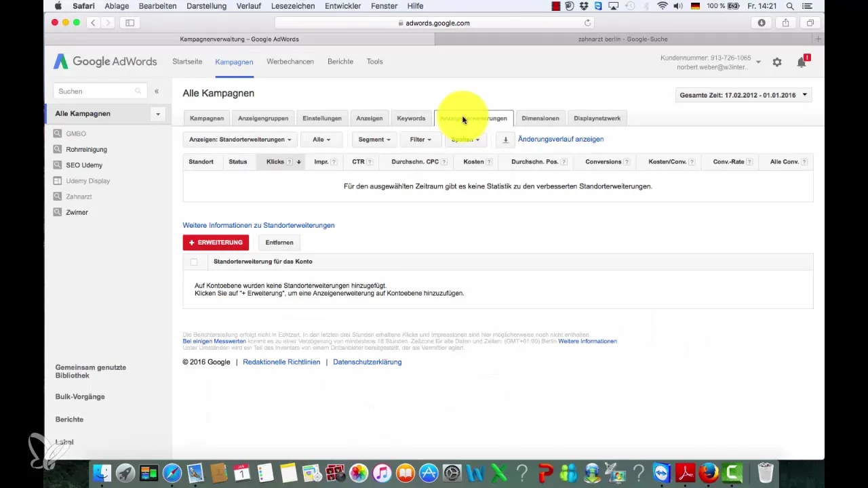
Task: Show all Safari tabs overview
Action: tap(810, 22)
